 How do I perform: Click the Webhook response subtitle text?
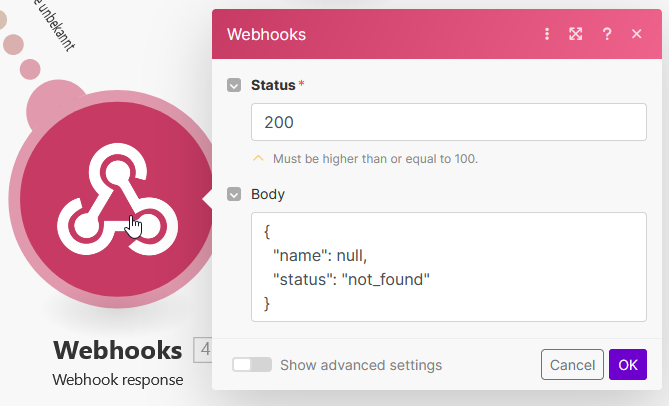coord(117,380)
